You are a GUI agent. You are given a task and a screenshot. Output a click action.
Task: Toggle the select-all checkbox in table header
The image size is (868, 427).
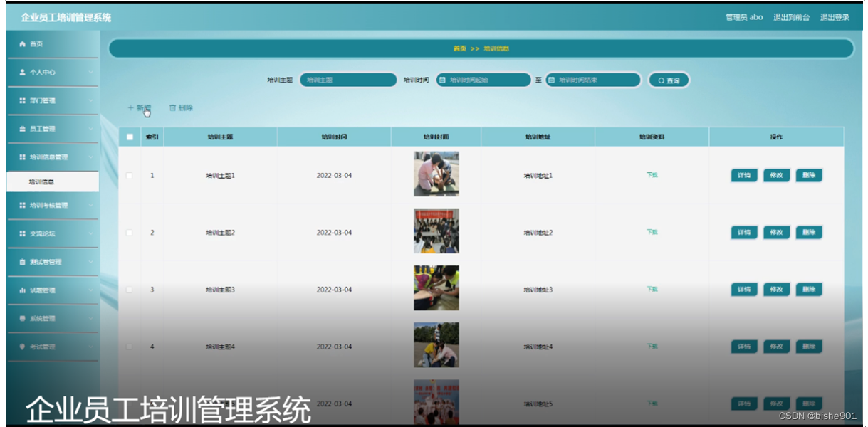130,137
